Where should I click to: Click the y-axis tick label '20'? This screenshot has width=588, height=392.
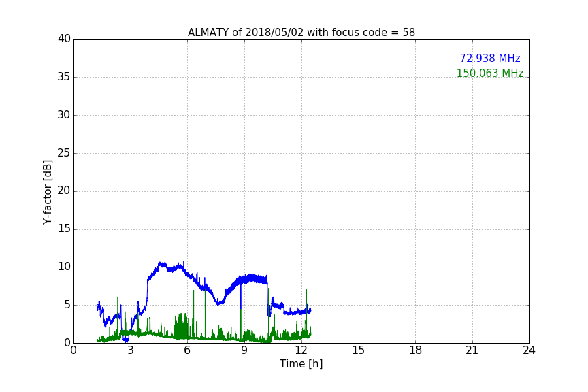click(x=64, y=191)
